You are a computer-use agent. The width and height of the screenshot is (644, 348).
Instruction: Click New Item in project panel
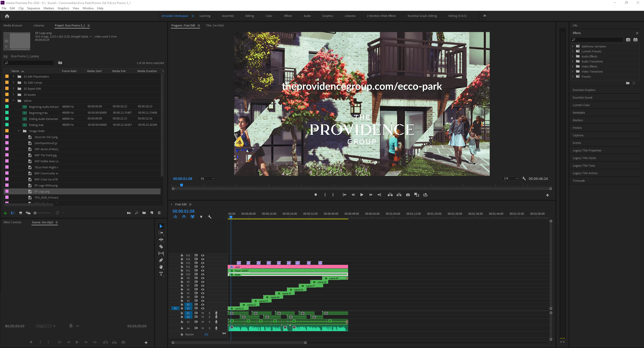(x=152, y=213)
